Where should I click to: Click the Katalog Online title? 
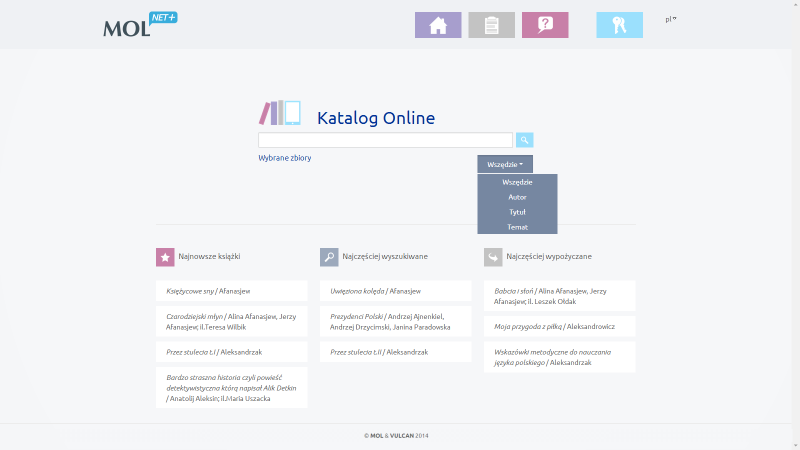coord(376,118)
